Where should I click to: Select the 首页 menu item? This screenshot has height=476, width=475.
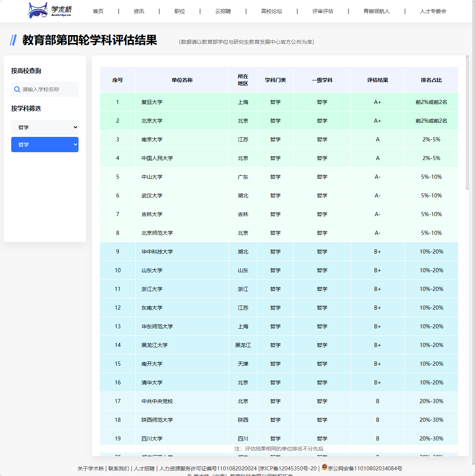pyautogui.click(x=98, y=11)
